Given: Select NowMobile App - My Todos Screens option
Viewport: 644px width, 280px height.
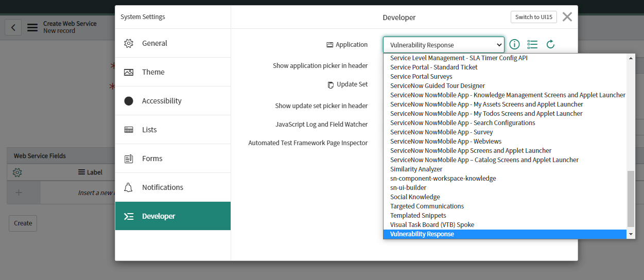Looking at the screenshot, I should point(506,113).
